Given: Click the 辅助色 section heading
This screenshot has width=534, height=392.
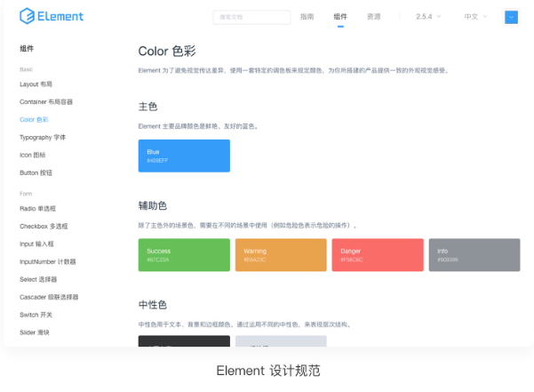Looking at the screenshot, I should click(x=153, y=205).
